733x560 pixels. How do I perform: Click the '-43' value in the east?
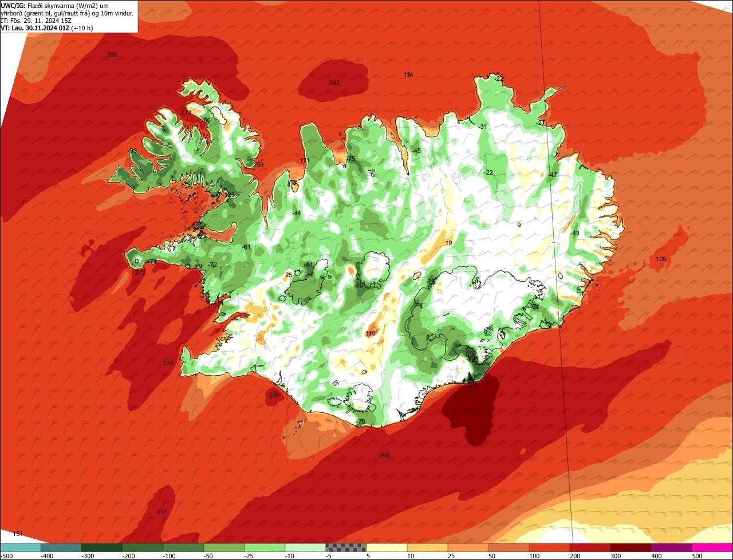pyautogui.click(x=575, y=233)
